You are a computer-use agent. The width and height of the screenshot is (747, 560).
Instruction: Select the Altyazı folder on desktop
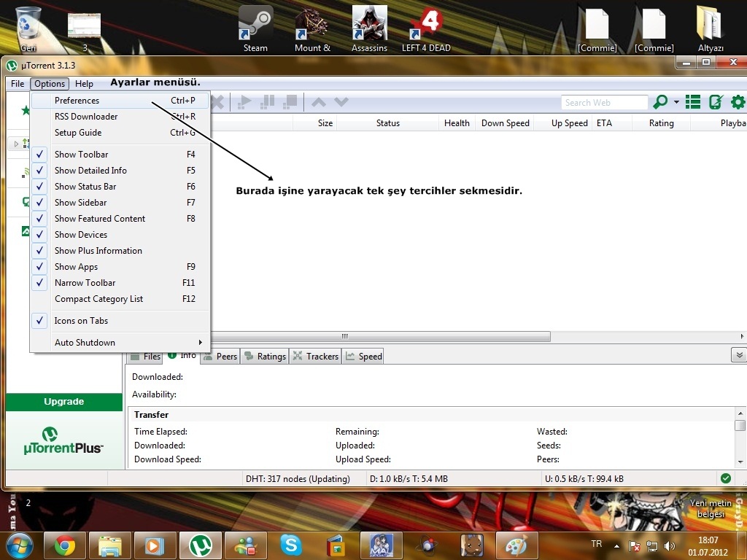pyautogui.click(x=711, y=29)
